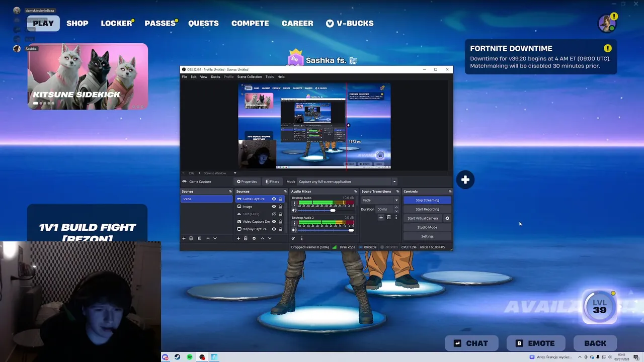644x362 pixels.
Task: Show the Text (GDI+) source
Action: pos(274,214)
